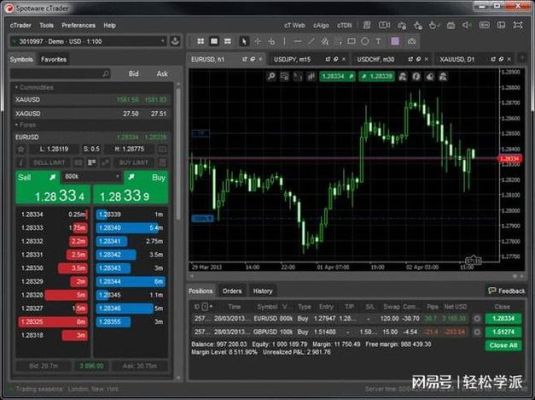Click the 1.28325 bid depth row
Viewport: 535px width, 400px height.
click(x=53, y=322)
